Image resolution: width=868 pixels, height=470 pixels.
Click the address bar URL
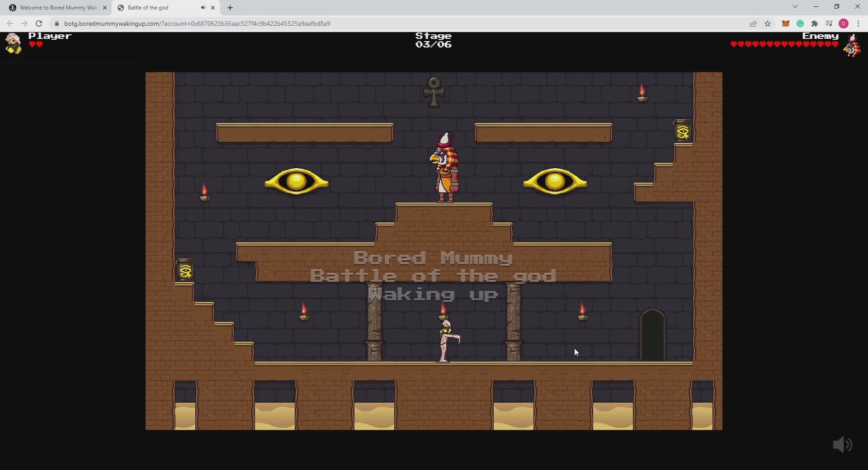coord(197,23)
